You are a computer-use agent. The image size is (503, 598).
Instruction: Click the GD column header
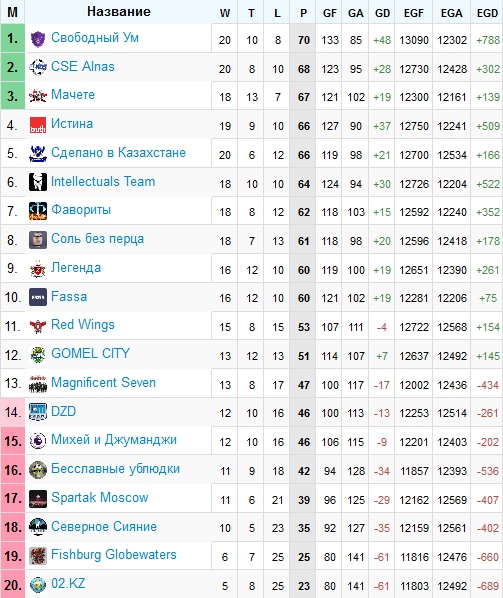point(382,13)
